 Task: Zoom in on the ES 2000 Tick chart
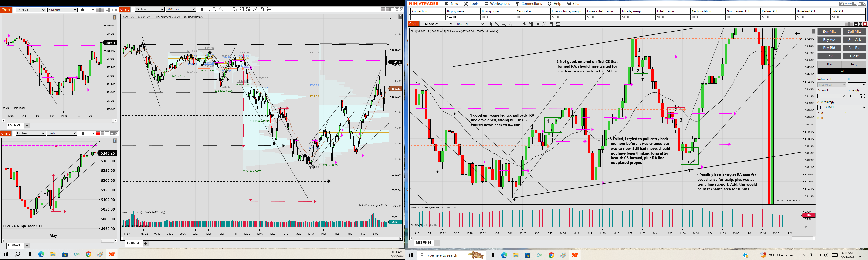pos(214,9)
